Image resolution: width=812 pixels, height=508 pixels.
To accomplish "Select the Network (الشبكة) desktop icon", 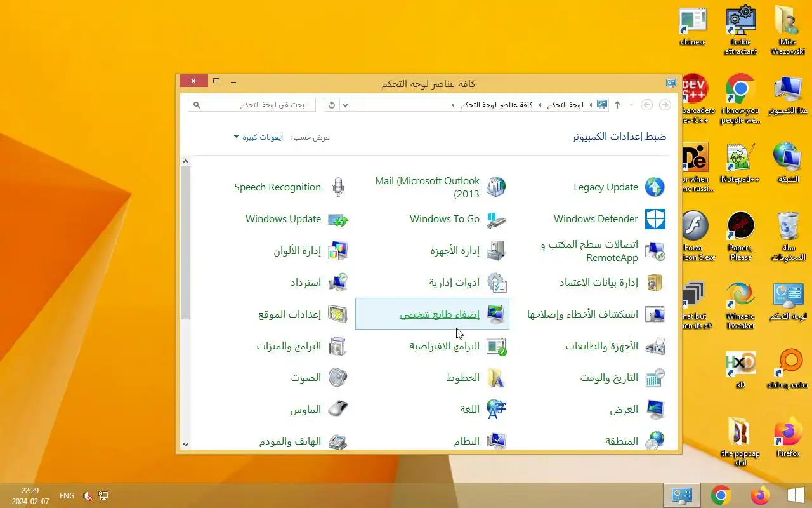I will (788, 164).
